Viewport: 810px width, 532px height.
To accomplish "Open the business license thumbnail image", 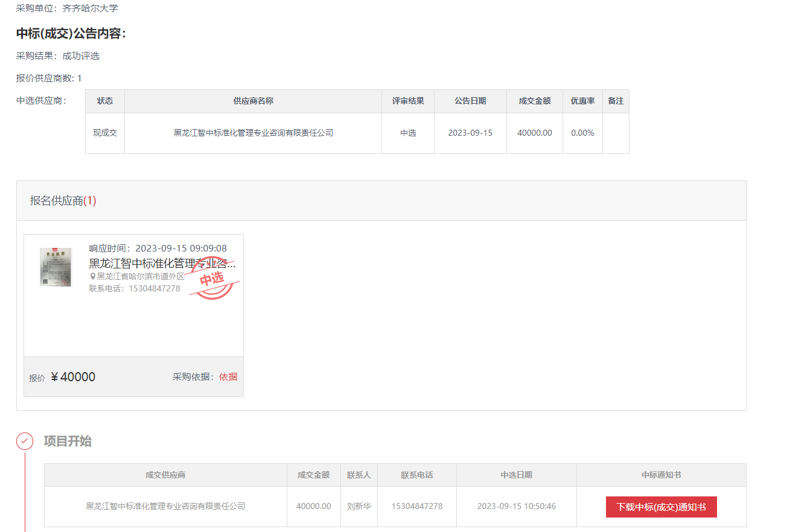I will coord(56,267).
